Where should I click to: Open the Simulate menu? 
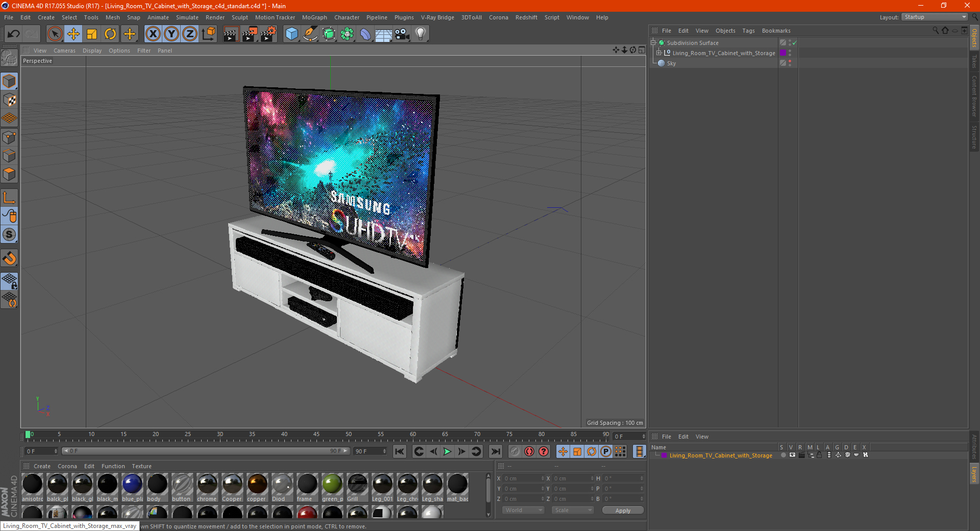pos(187,17)
